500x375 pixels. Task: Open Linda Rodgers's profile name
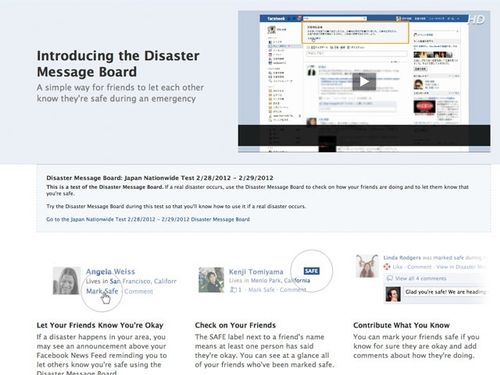[x=402, y=258]
